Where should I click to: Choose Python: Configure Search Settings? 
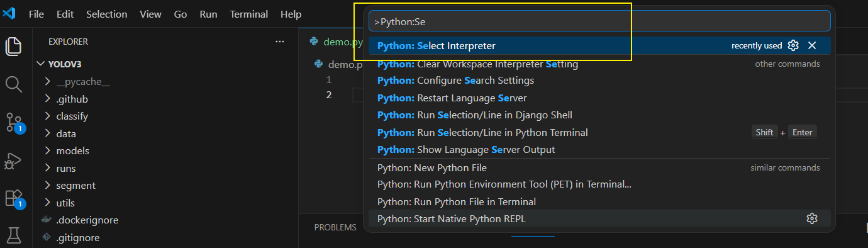point(599,81)
